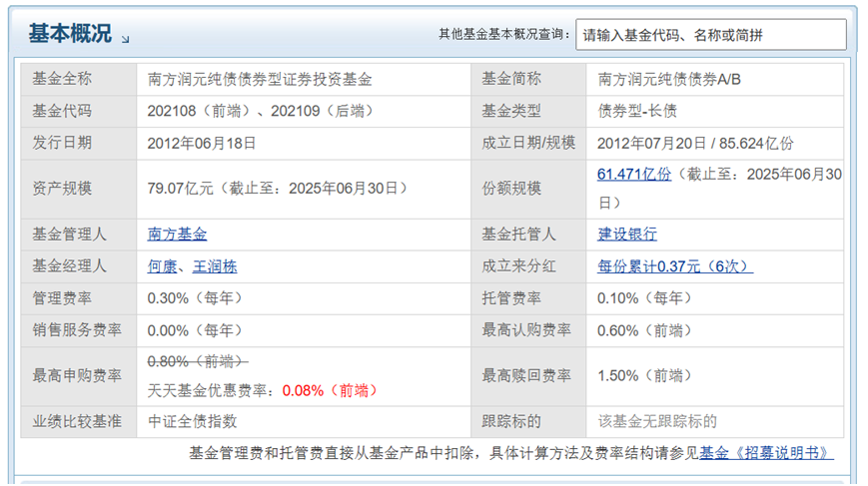Viewport: 868px width, 486px height.
Task: Click the 基本概况 heading
Action: point(70,34)
